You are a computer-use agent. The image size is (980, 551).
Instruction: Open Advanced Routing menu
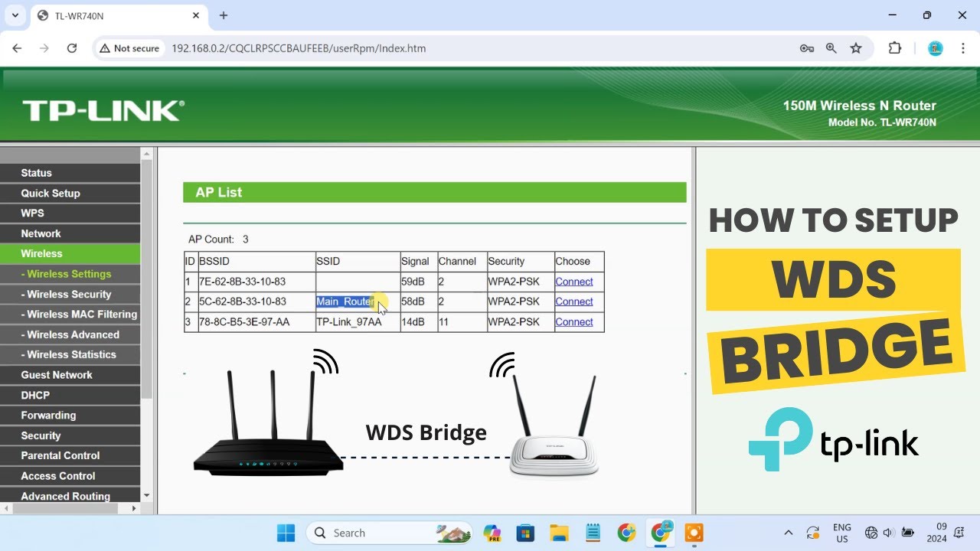[70, 496]
